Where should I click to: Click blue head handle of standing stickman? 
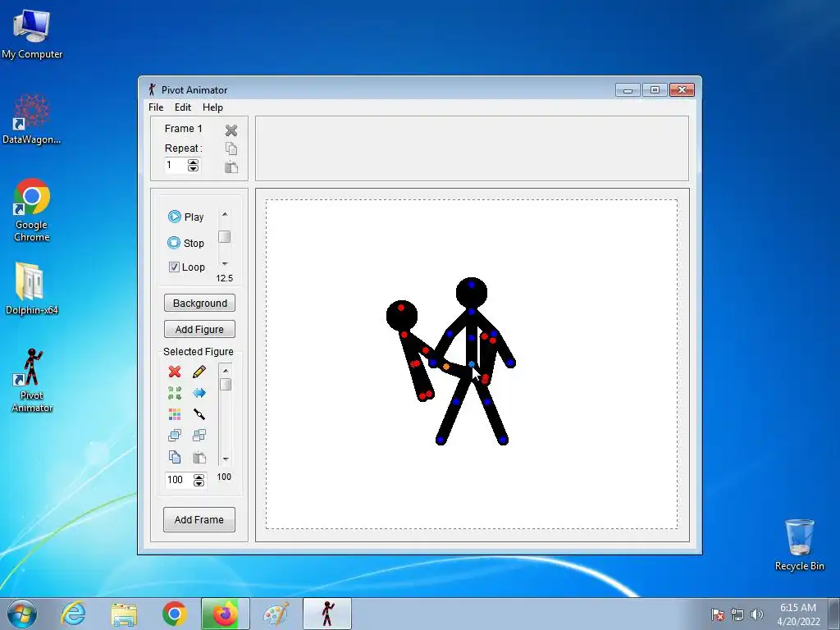point(472,285)
